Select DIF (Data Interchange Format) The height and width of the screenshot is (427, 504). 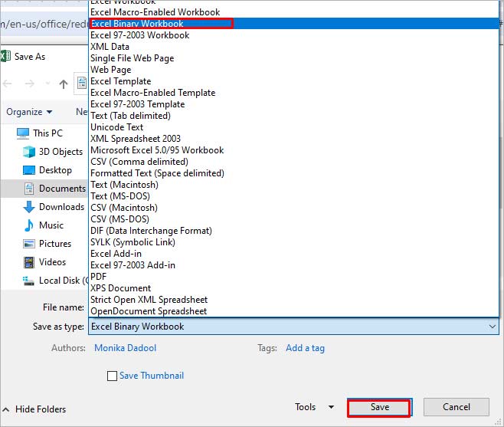pos(294,231)
